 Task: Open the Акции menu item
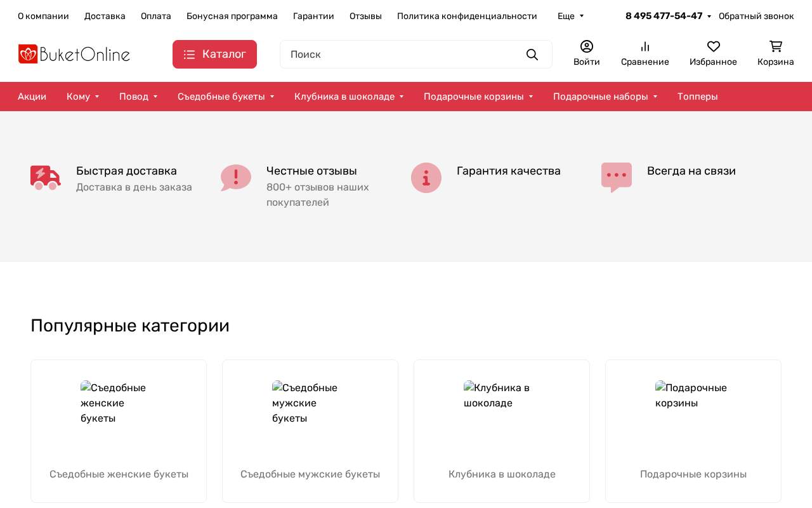click(32, 97)
